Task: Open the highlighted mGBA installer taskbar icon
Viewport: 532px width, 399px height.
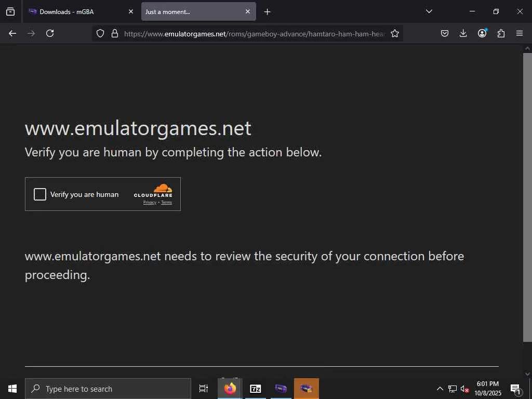Action: (307, 389)
